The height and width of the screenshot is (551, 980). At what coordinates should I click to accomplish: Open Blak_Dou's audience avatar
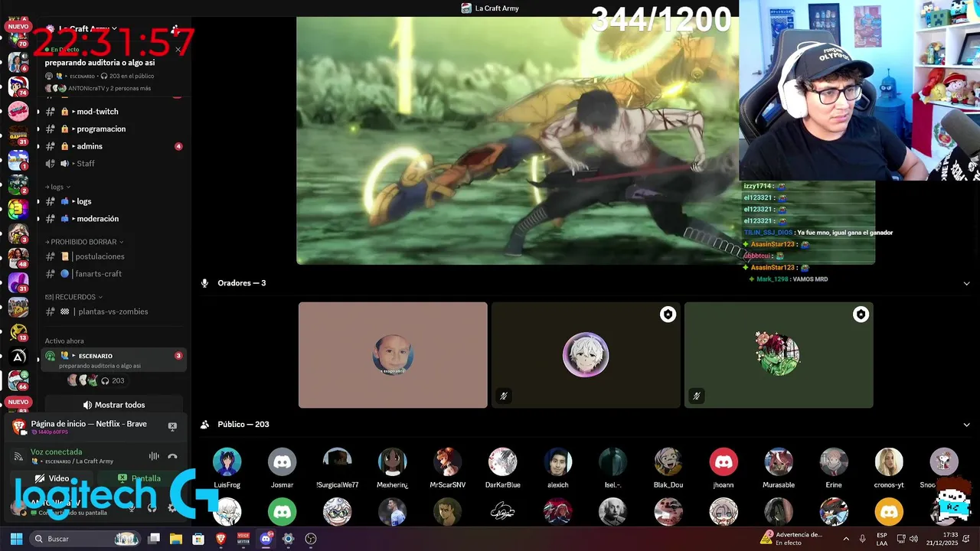tap(668, 461)
